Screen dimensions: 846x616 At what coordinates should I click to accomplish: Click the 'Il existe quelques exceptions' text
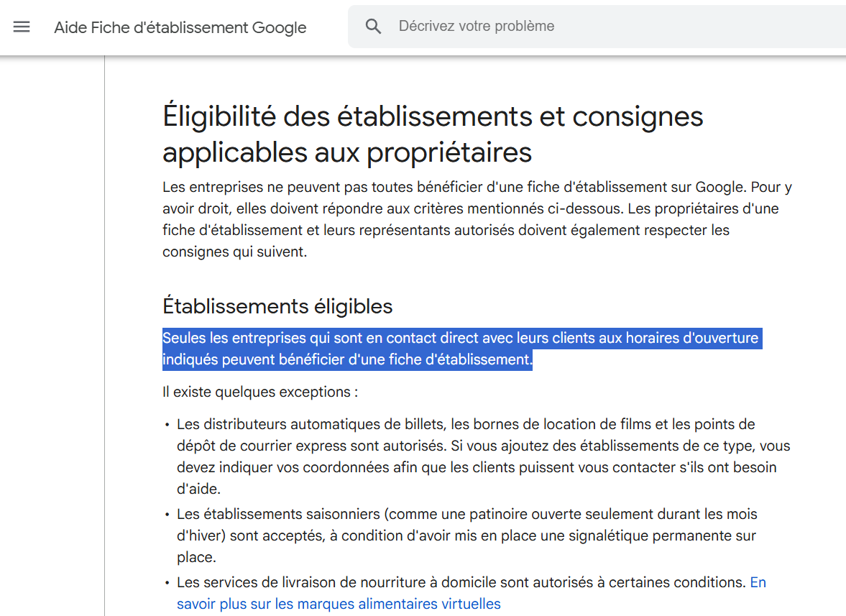(237, 392)
